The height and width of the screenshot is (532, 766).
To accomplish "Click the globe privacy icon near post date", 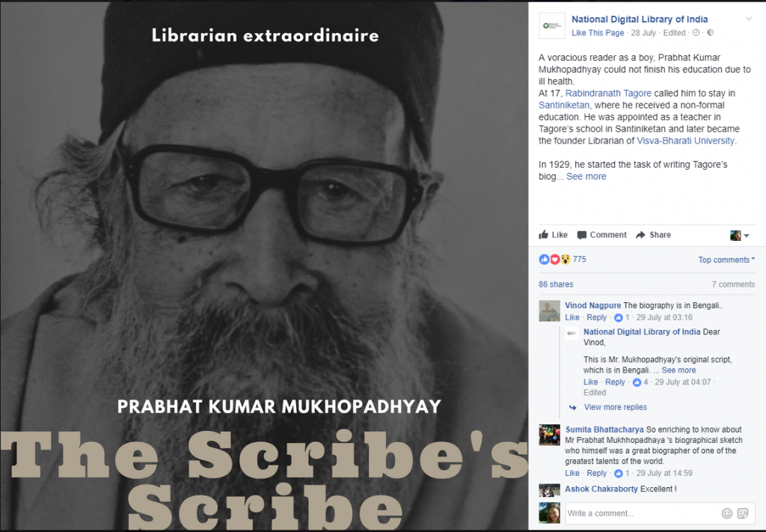I will point(711,33).
